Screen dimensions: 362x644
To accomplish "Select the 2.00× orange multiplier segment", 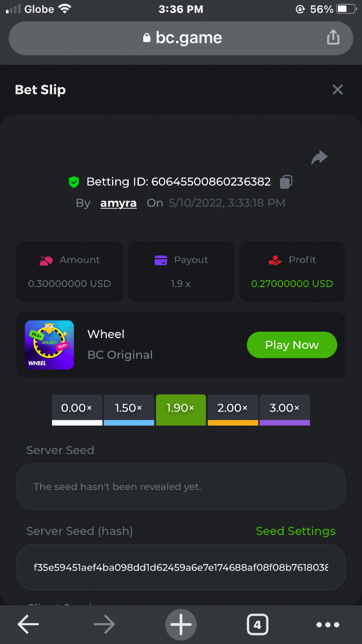I will point(233,409).
